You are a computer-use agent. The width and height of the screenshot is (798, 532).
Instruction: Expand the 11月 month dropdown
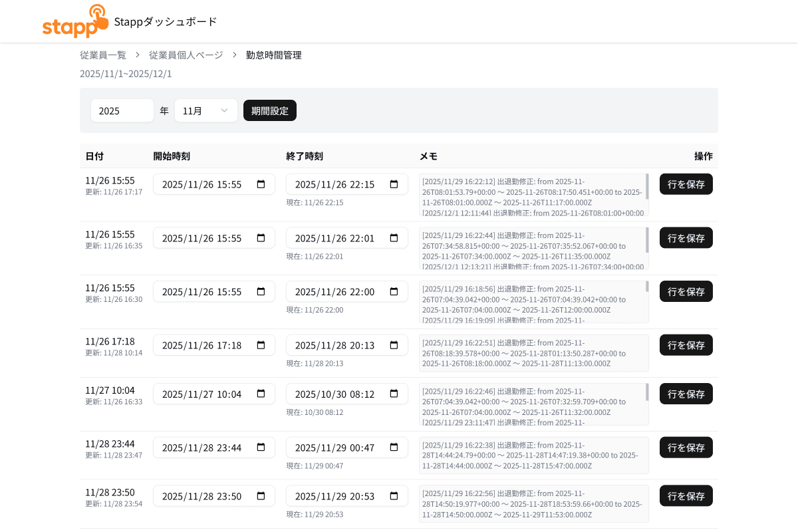click(x=206, y=110)
